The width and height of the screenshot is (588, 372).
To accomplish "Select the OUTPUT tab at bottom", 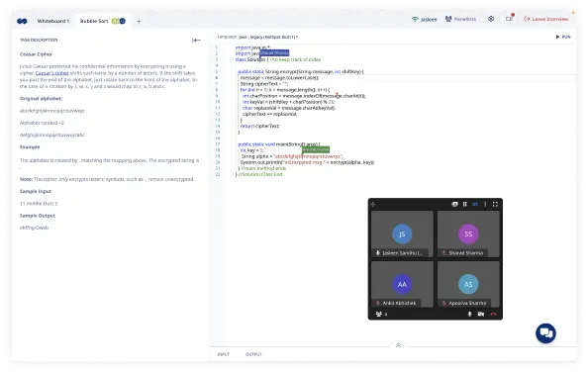I will tap(253, 354).
